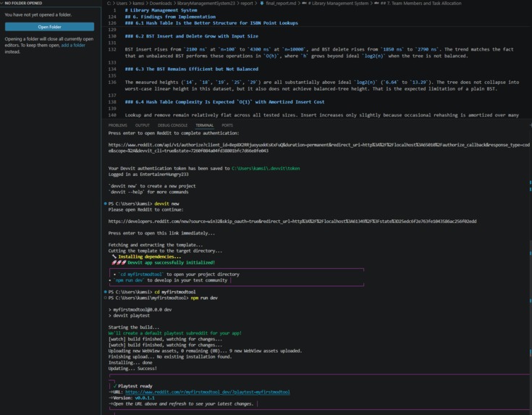Open the 'Downloads' breadcrumb segment
The height and width of the screenshot is (415, 532).
click(161, 3)
